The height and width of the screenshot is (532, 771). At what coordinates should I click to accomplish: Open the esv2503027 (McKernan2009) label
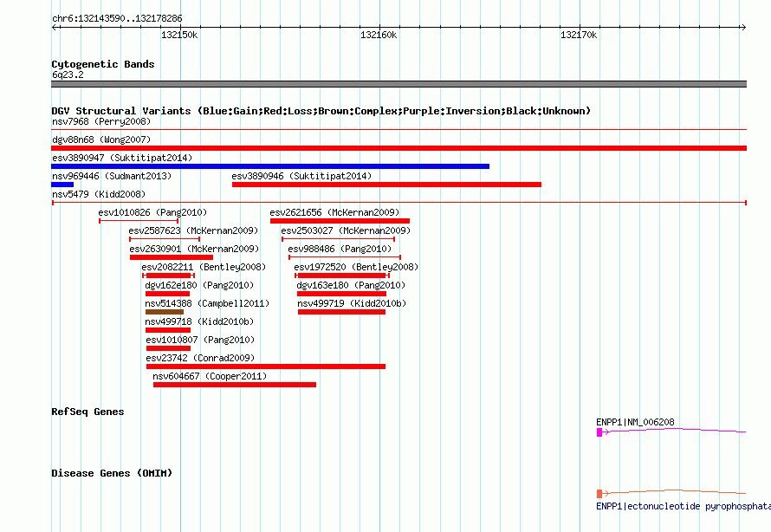click(x=346, y=230)
